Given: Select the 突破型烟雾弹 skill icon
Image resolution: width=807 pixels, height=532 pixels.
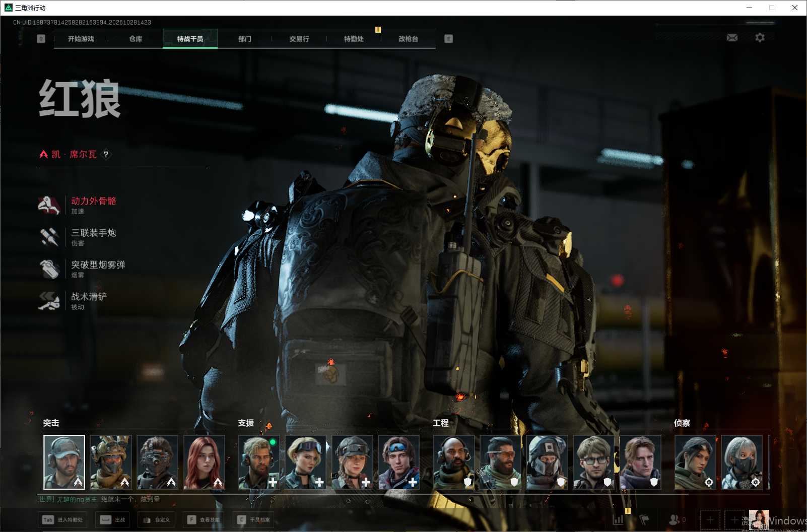Looking at the screenshot, I should point(49,269).
